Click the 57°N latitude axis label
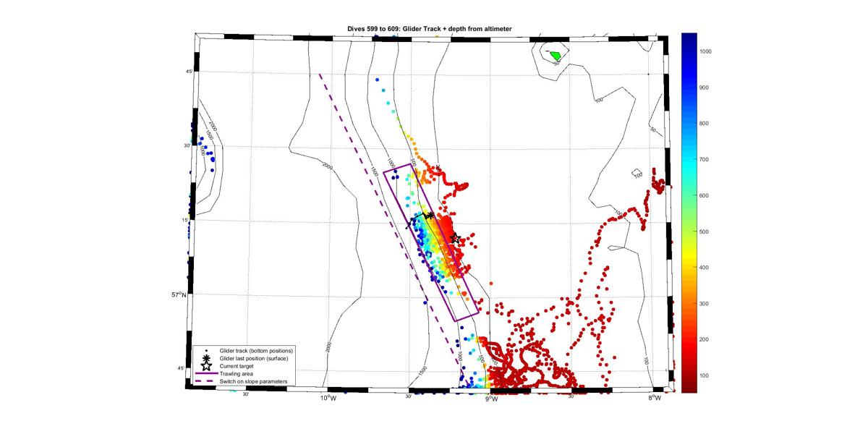This screenshot has width=868, height=442. click(x=179, y=295)
